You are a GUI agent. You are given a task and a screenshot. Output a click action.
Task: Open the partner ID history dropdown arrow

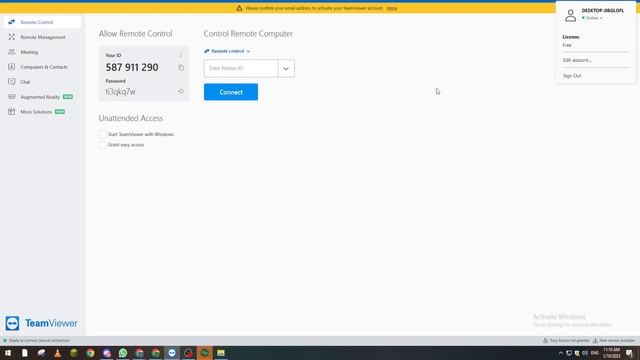(x=286, y=68)
